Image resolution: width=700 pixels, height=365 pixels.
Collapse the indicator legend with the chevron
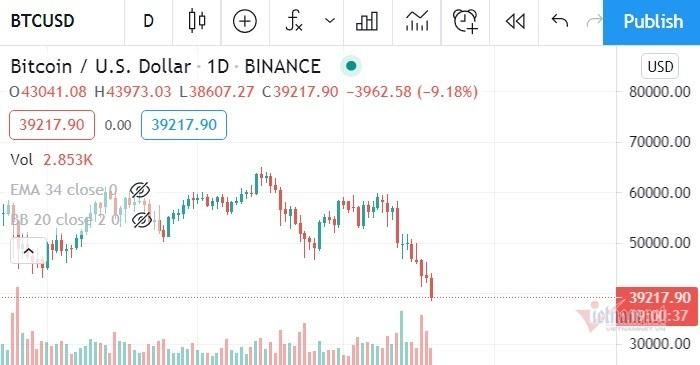point(28,251)
